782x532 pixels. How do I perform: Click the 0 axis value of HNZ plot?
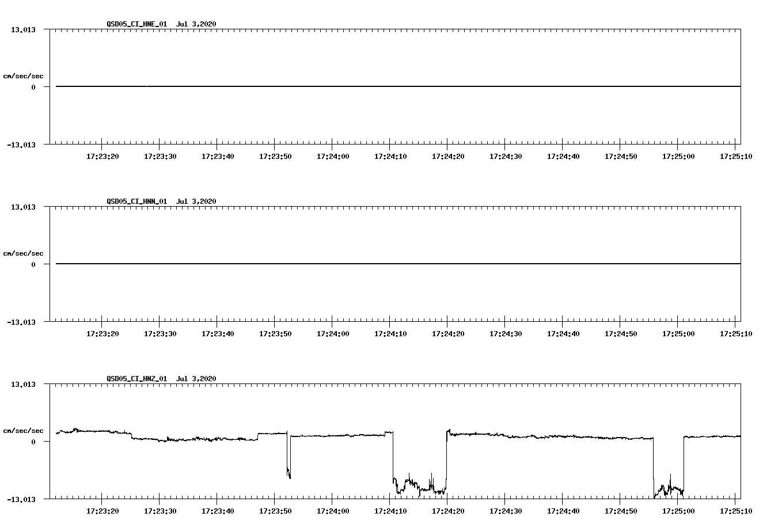33,442
